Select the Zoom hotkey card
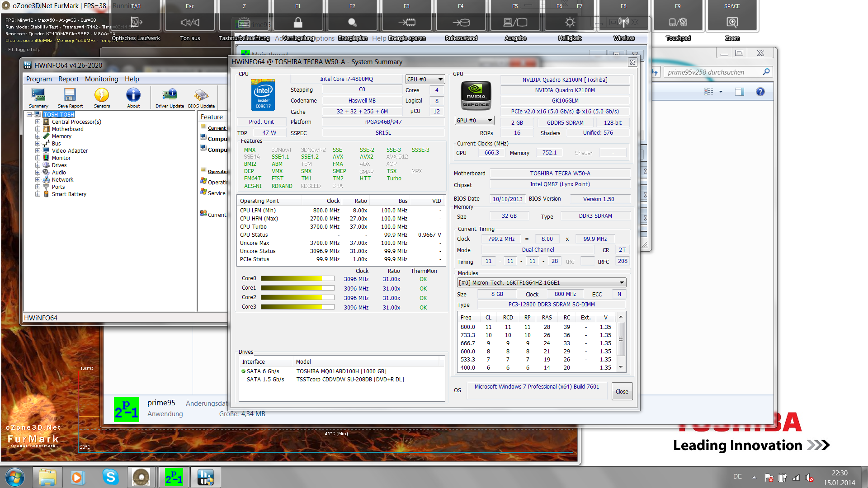Screen dimensions: 868x488 click(732, 21)
